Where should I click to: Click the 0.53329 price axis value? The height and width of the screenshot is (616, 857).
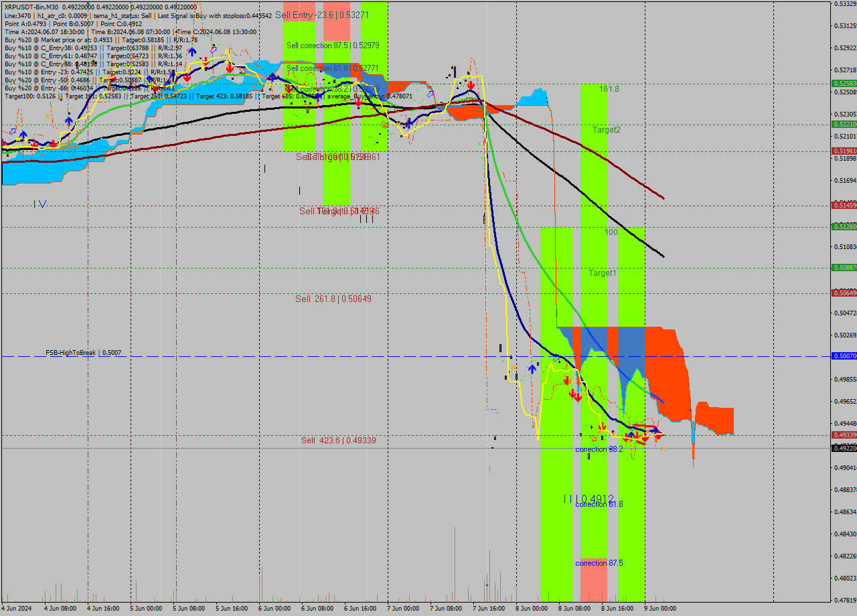click(846, 4)
